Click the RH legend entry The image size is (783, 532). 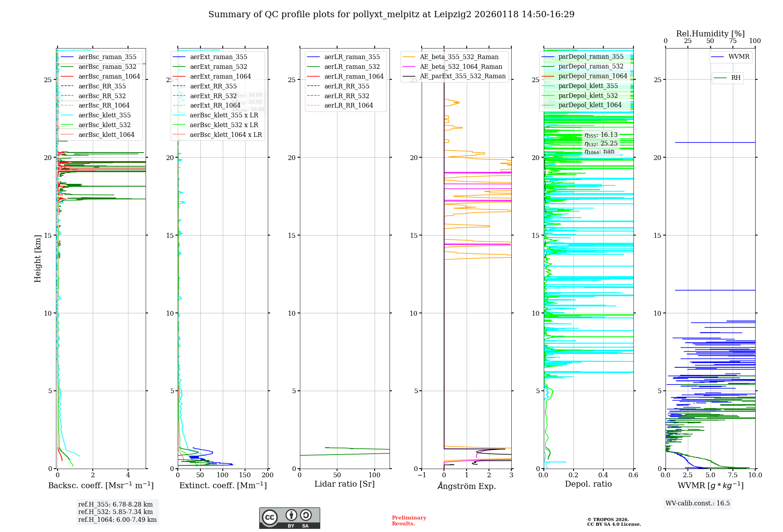735,78
